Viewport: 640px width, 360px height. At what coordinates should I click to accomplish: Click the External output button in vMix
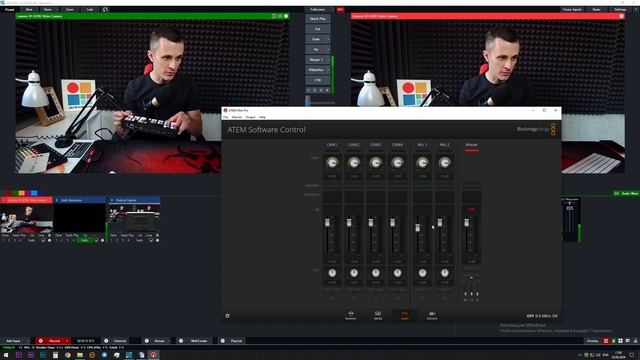120,341
